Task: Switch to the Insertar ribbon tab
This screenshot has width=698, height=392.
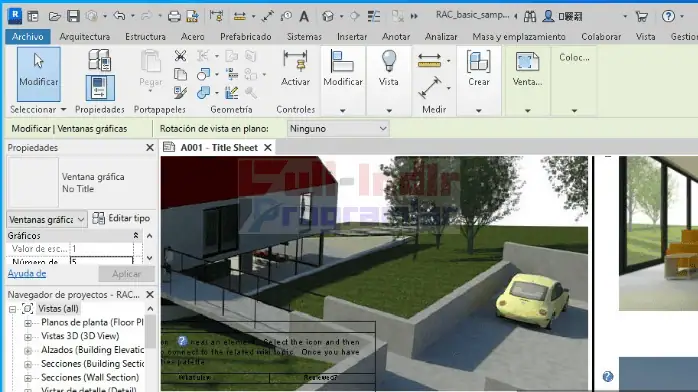Action: tap(352, 36)
